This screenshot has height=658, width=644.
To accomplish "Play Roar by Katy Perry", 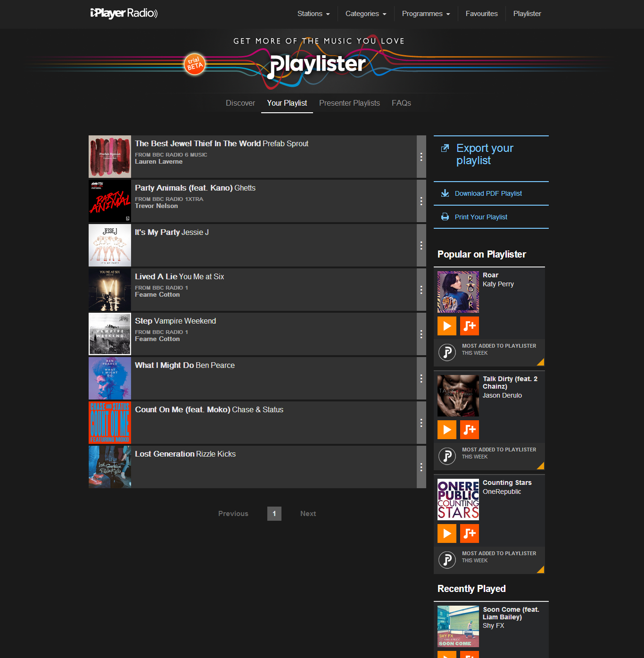I will pos(447,326).
